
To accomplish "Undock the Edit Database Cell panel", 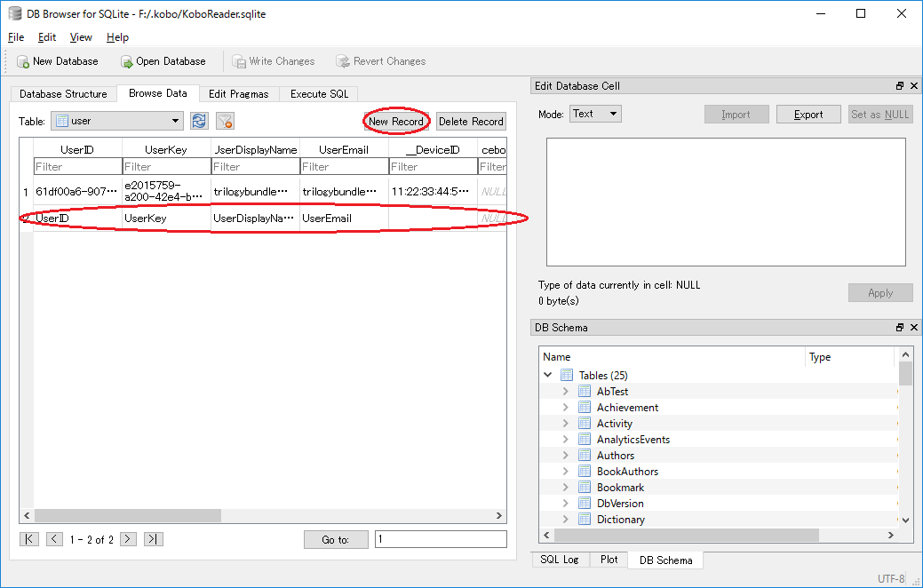I will [x=899, y=85].
